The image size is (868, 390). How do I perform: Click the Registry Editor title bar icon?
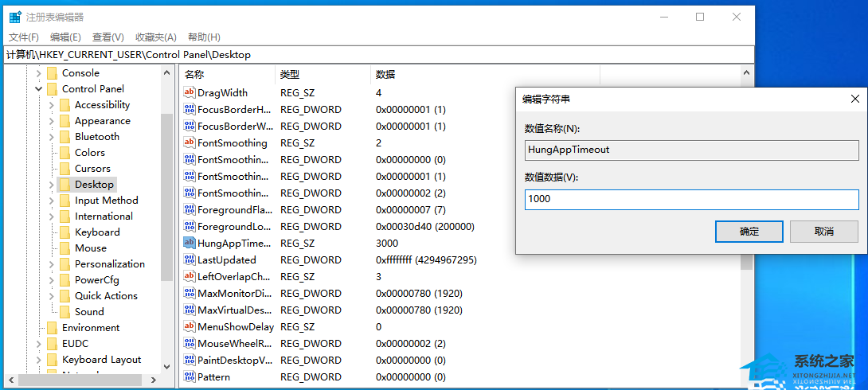[15, 18]
